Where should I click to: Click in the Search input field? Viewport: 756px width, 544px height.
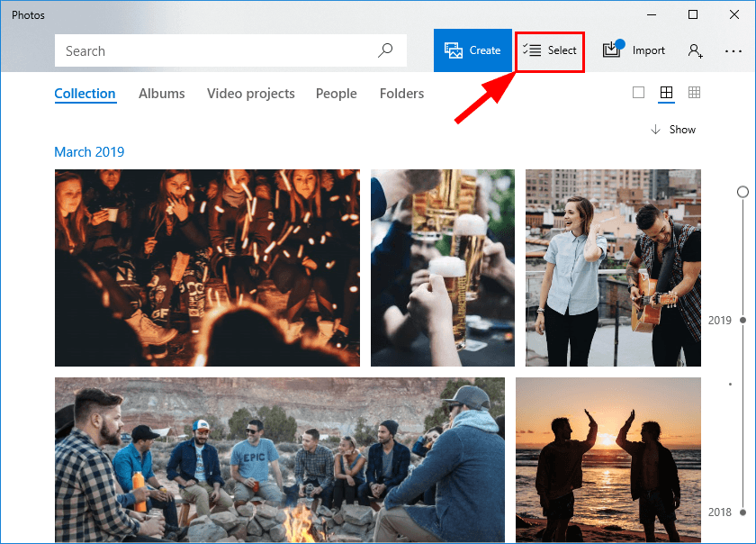pos(230,50)
